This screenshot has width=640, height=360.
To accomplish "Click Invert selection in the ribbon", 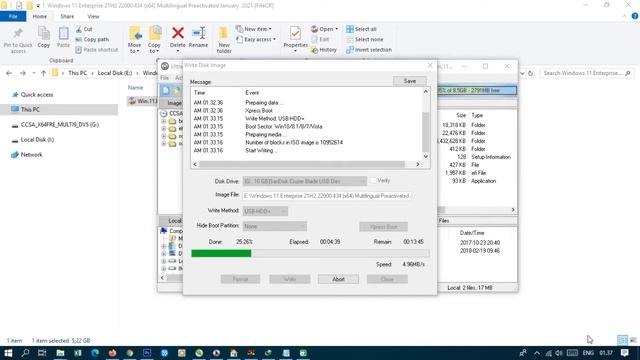I will [x=369, y=50].
